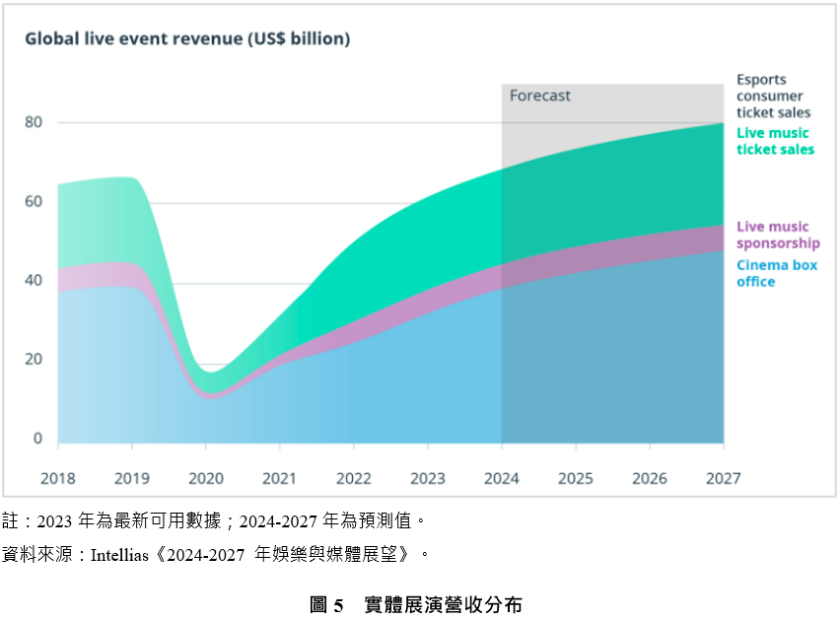Click the x-axis year 2021
Screen dimensions: 840x621
279,478
